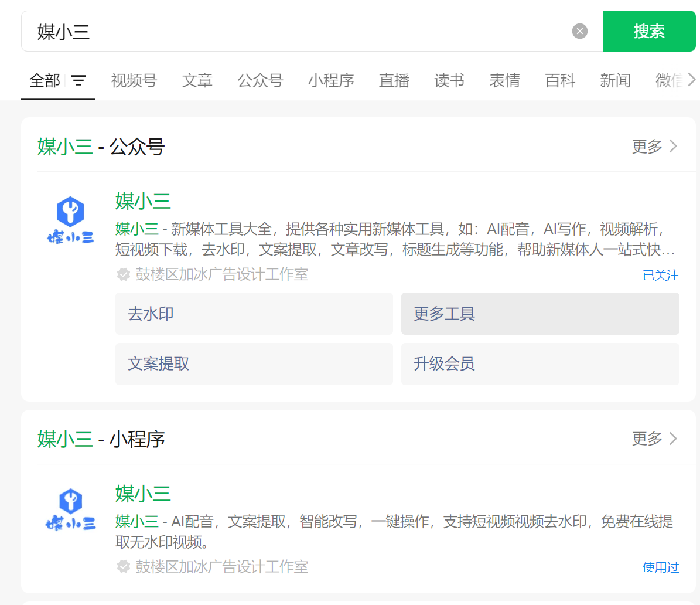The image size is (700, 605).
Task: Click 鼓楼区加冰广告设计工作室 under the 小程序 result
Action: [x=222, y=567]
